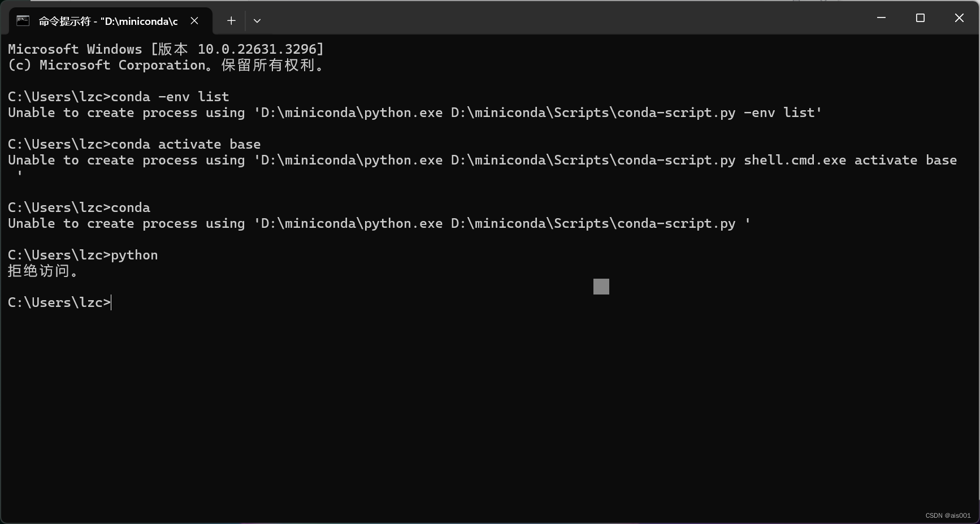The width and height of the screenshot is (980, 524).
Task: Open a new terminal tab
Action: point(231,21)
